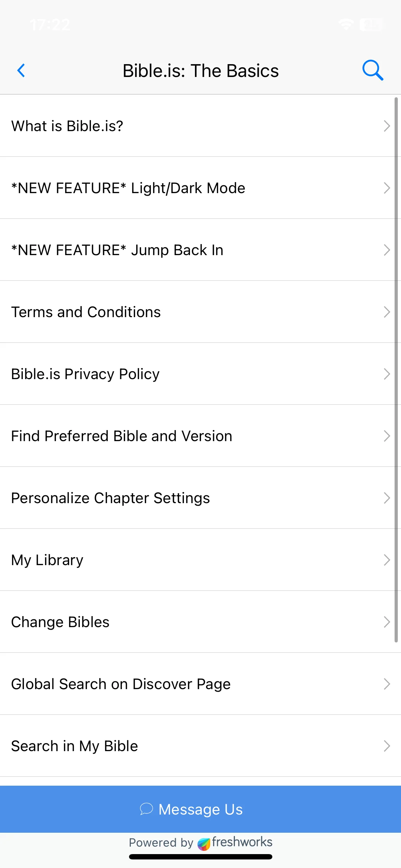
Task: Click the freshworks logo
Action: 204,844
